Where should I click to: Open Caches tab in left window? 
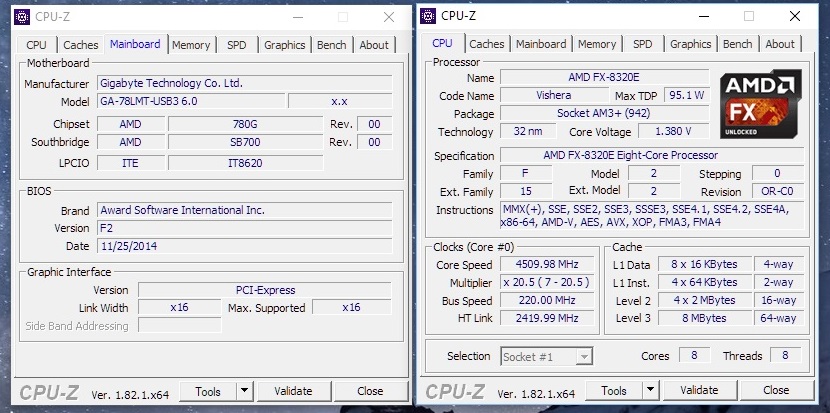80,45
